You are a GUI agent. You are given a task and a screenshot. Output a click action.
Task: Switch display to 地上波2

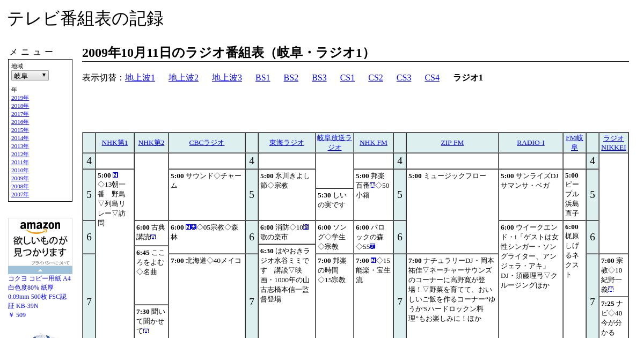coord(184,78)
